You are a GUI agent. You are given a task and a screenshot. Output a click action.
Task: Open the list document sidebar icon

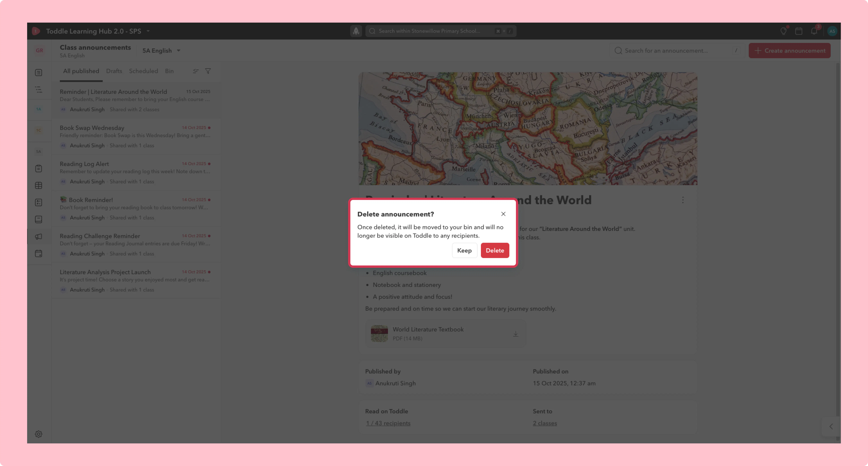[39, 73]
